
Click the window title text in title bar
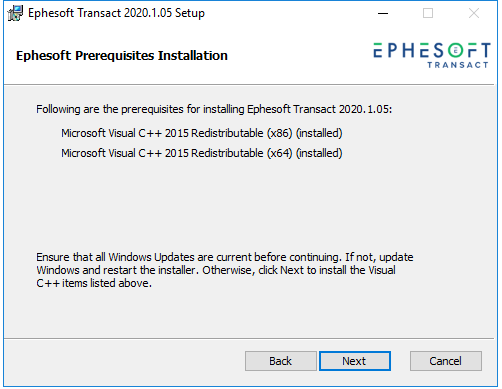click(116, 13)
